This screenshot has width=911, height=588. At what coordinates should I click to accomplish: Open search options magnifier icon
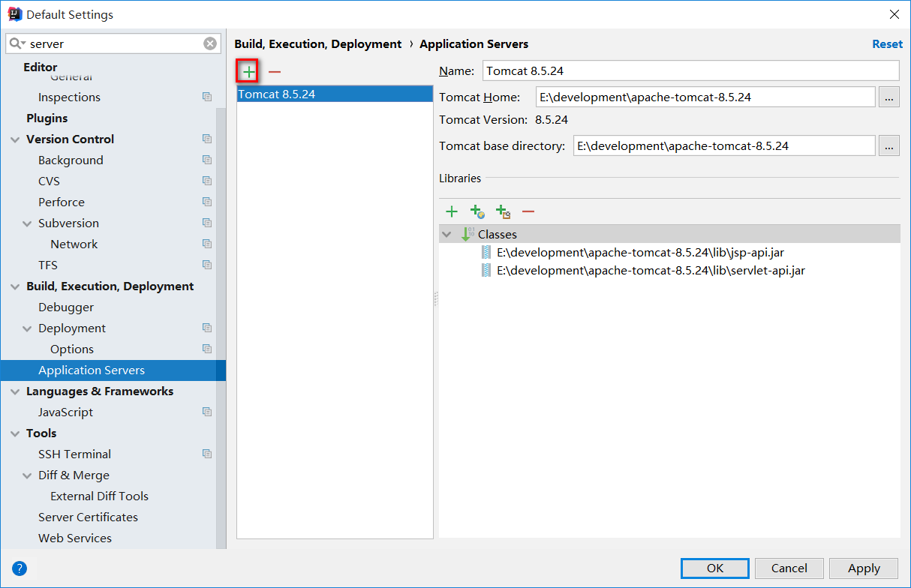pyautogui.click(x=17, y=43)
